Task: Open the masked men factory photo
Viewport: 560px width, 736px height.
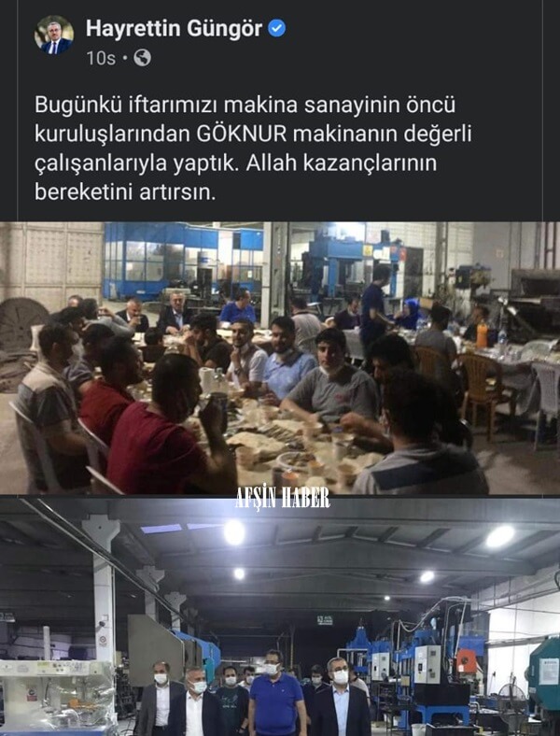Action: [280, 616]
